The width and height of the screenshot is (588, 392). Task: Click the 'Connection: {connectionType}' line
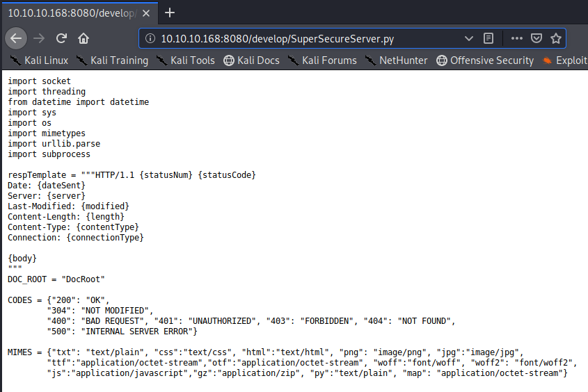coord(76,238)
